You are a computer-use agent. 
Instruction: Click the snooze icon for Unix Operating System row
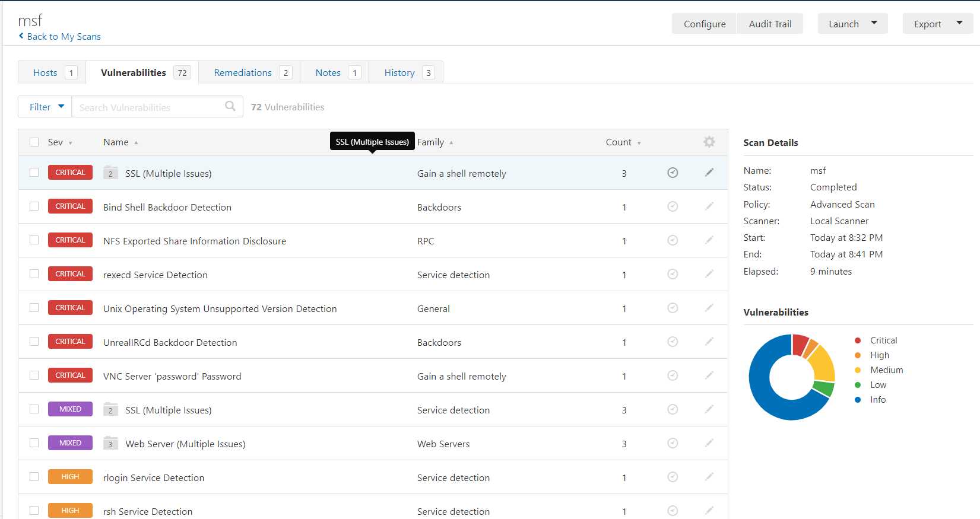tap(673, 308)
